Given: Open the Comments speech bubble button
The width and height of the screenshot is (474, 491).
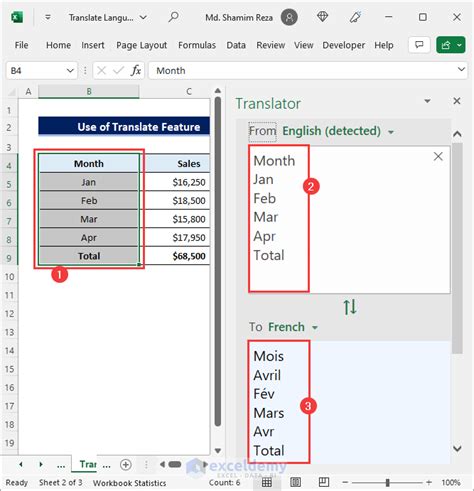Looking at the screenshot, I should [419, 45].
